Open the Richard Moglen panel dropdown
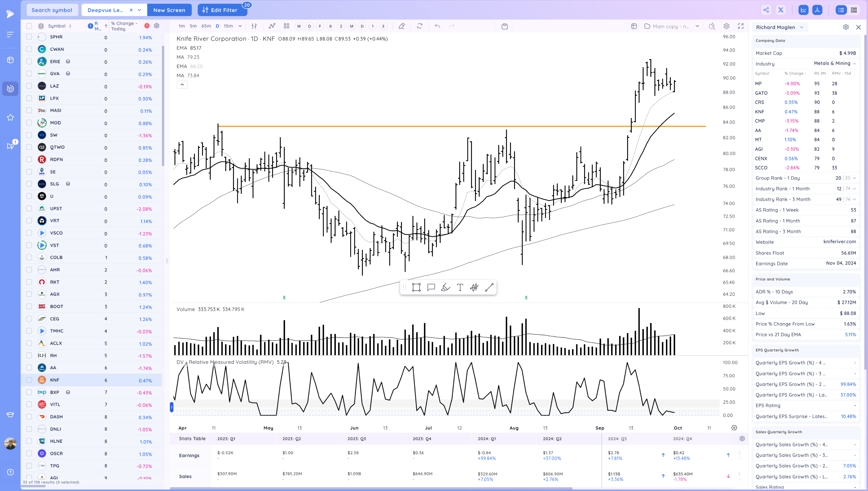The width and height of the screenshot is (868, 491). 780,27
